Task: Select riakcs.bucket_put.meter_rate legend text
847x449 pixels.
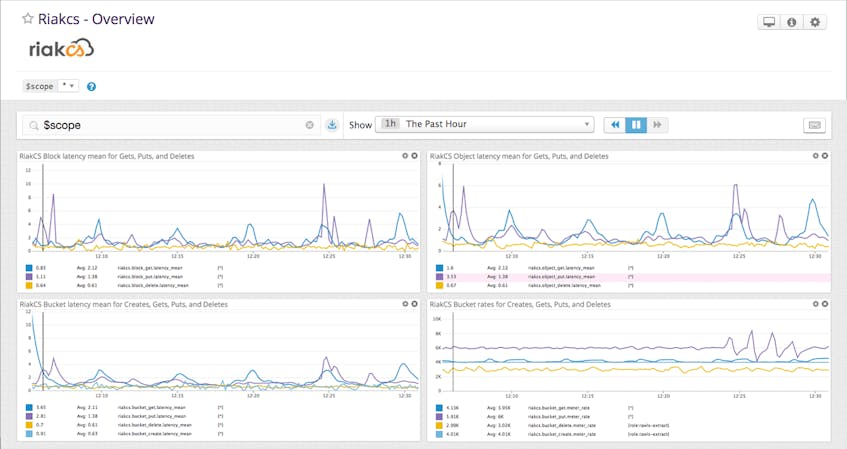Action: [x=559, y=417]
